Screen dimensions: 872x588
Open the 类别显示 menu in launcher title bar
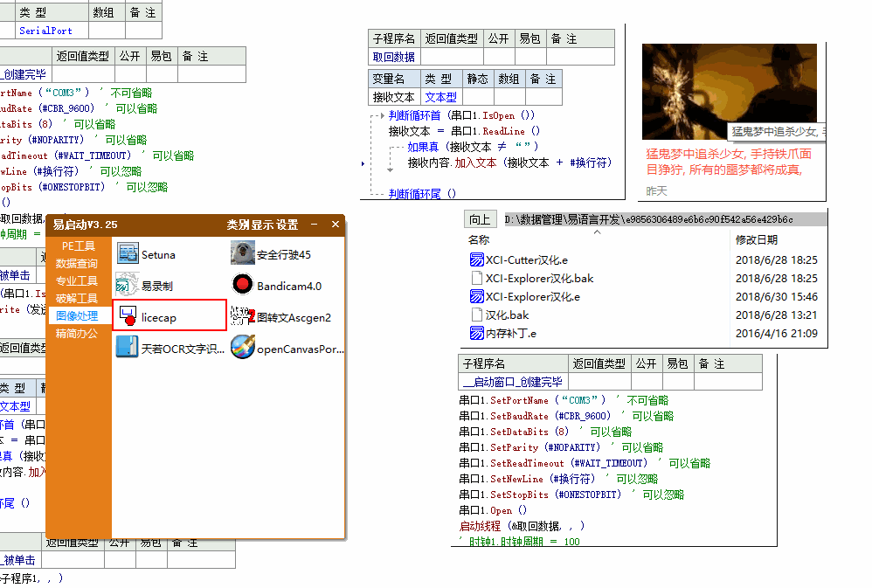click(x=250, y=225)
